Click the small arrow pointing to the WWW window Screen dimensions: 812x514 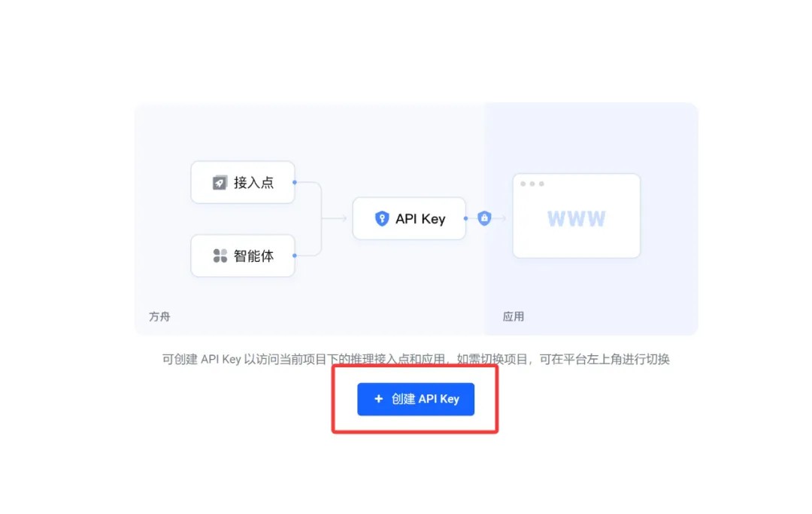(x=500, y=218)
